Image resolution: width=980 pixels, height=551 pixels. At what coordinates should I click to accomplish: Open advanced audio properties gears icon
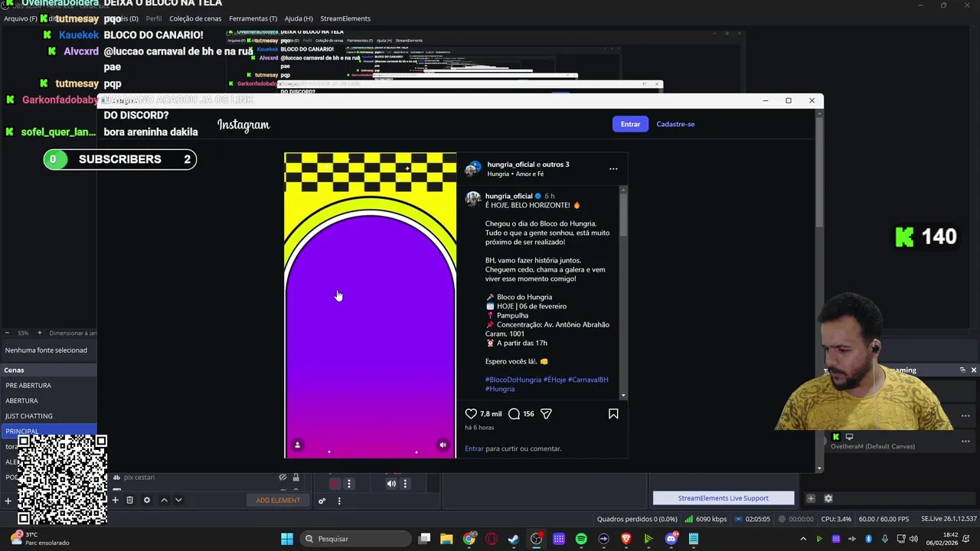coord(322,501)
